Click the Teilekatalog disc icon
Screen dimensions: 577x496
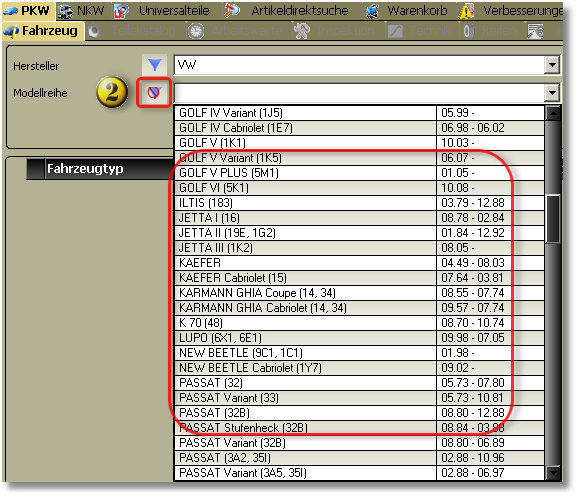(95, 31)
